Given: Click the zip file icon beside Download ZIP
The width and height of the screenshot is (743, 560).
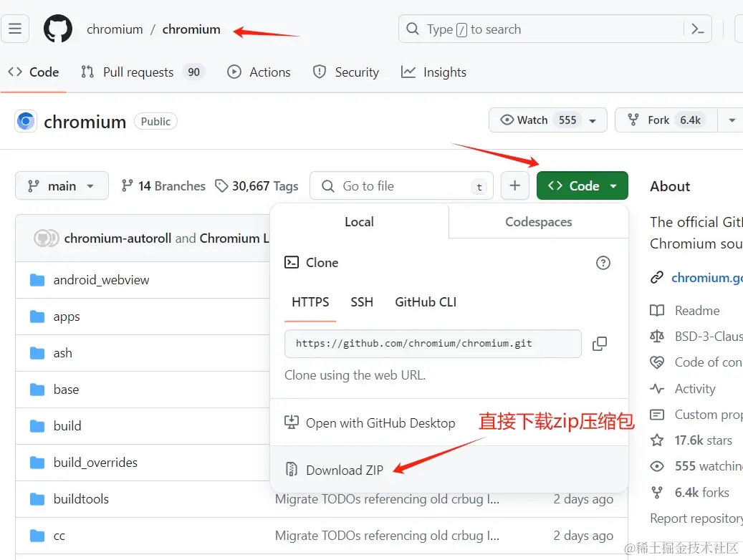Looking at the screenshot, I should click(x=292, y=469).
